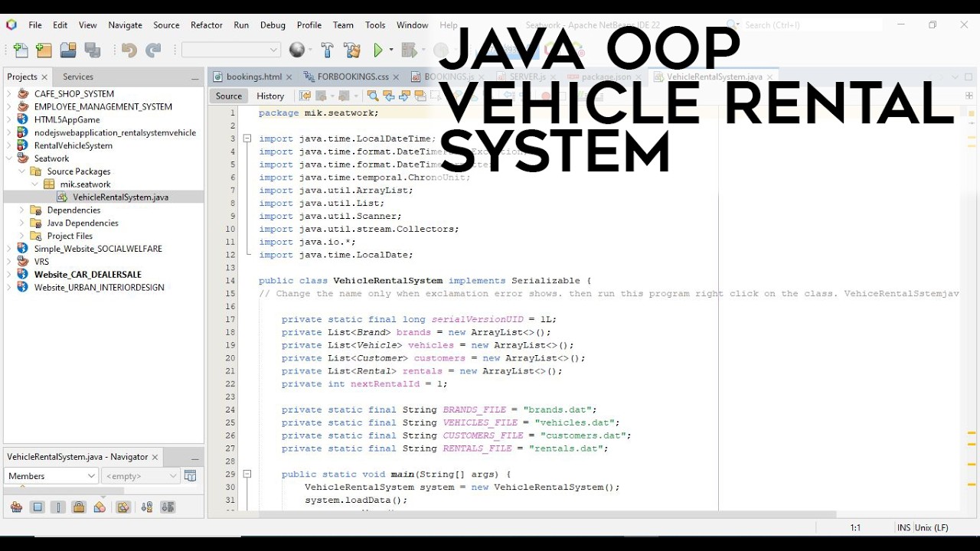The height and width of the screenshot is (551, 980).
Task: Open the Refactor menu
Action: pos(206,25)
